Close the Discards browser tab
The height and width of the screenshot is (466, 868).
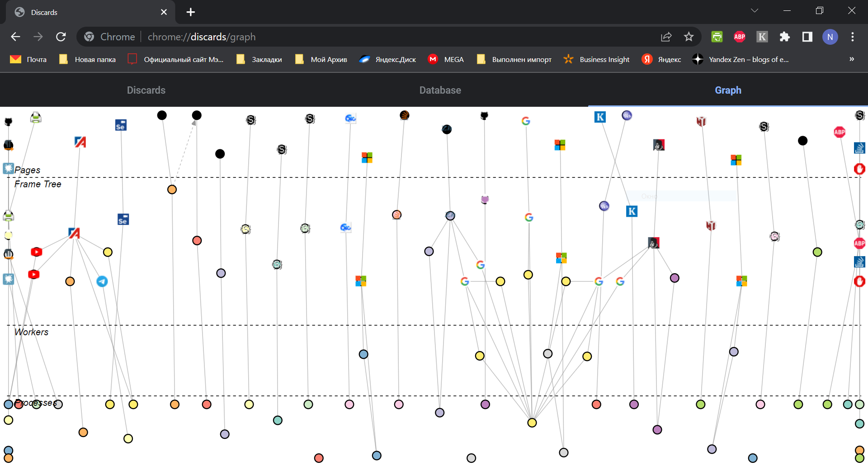164,12
